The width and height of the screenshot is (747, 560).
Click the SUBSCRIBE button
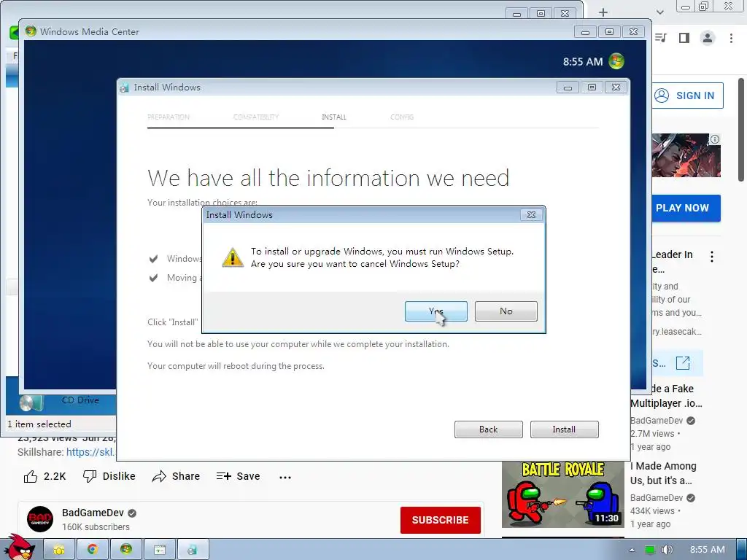click(440, 520)
